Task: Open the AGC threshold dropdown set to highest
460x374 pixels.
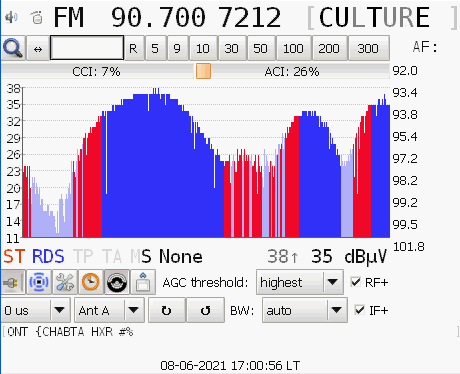Action: pyautogui.click(x=300, y=282)
